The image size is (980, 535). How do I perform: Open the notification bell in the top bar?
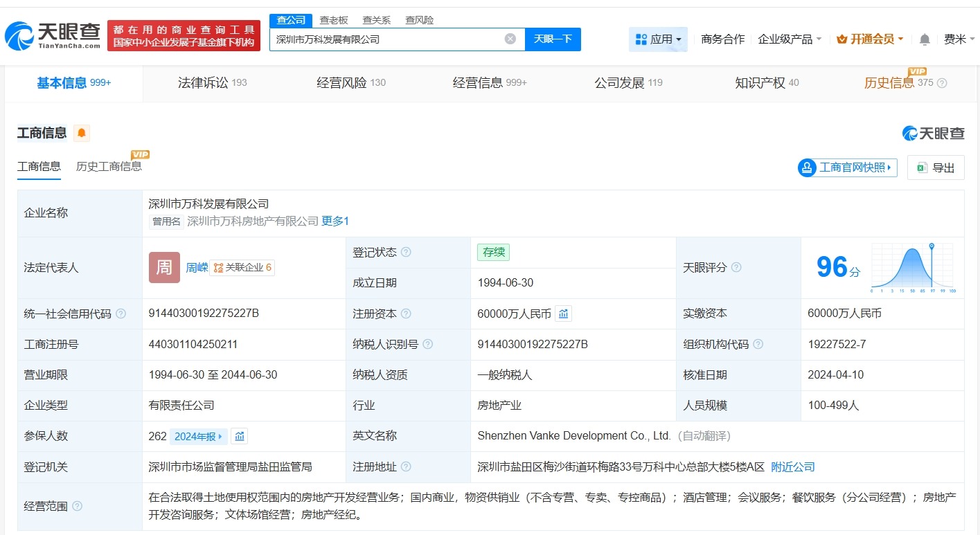click(x=924, y=39)
